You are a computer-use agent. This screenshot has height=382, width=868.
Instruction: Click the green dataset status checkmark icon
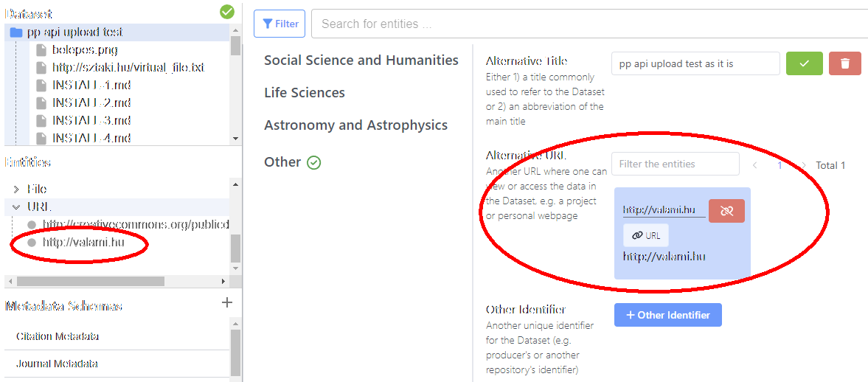pos(226,11)
